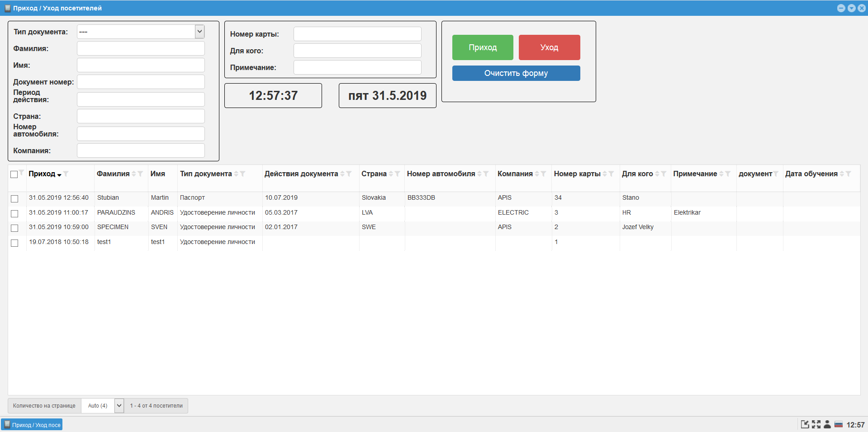Switch to Приход / Уход taskbar tab
The image size is (868, 432).
tap(32, 425)
